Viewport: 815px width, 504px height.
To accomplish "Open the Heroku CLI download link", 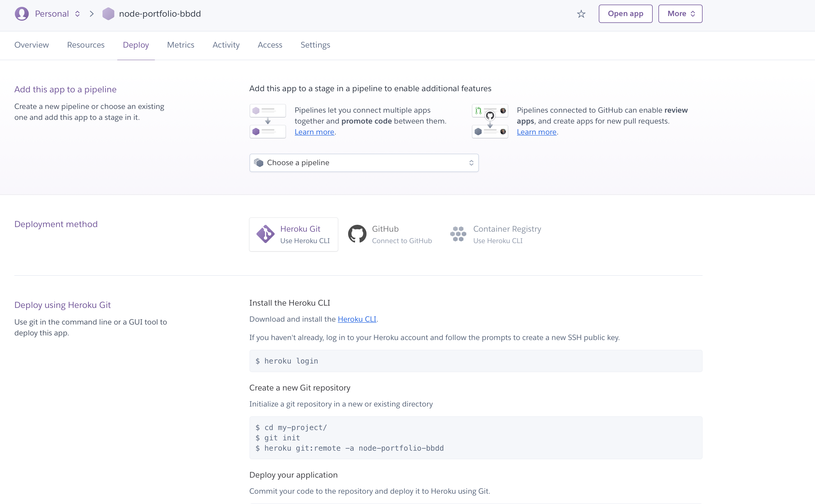I will pos(357,319).
